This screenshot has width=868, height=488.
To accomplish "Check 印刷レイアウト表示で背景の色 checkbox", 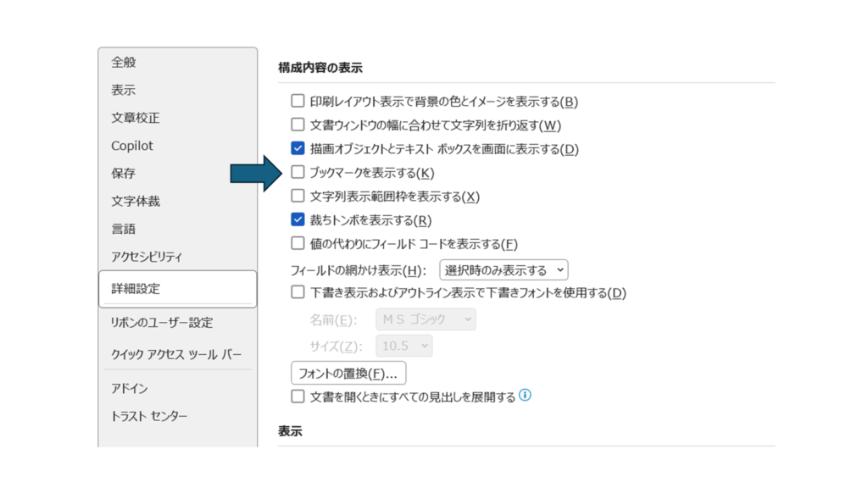I will coord(298,102).
